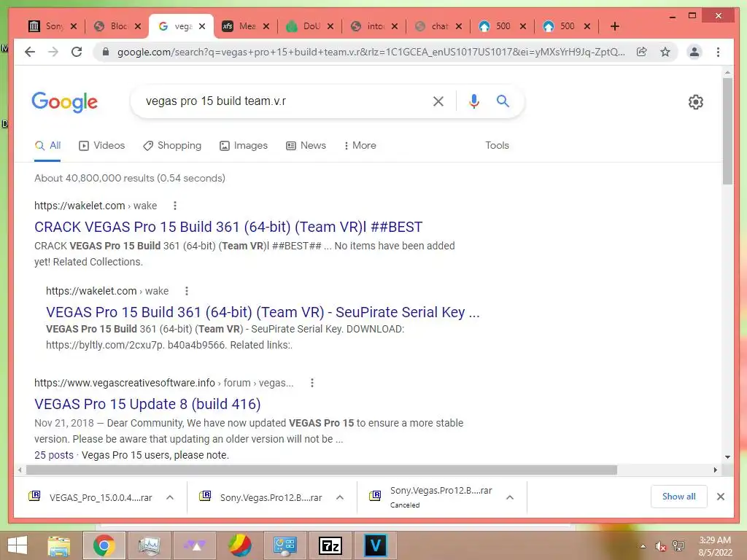Start voice search with the microphone
The height and width of the screenshot is (560, 747).
tap(473, 101)
